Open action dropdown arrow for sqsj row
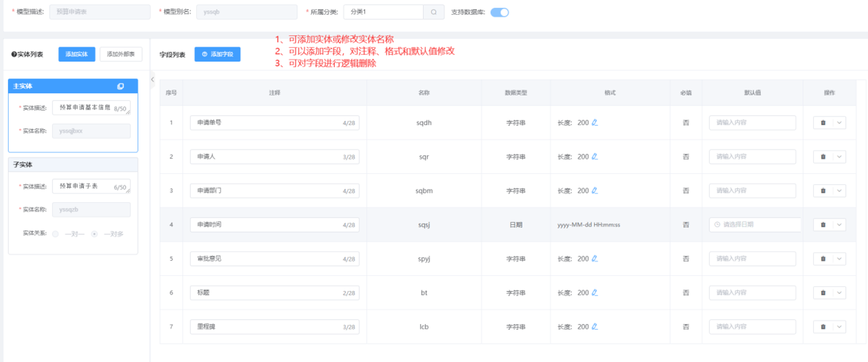 [839, 225]
